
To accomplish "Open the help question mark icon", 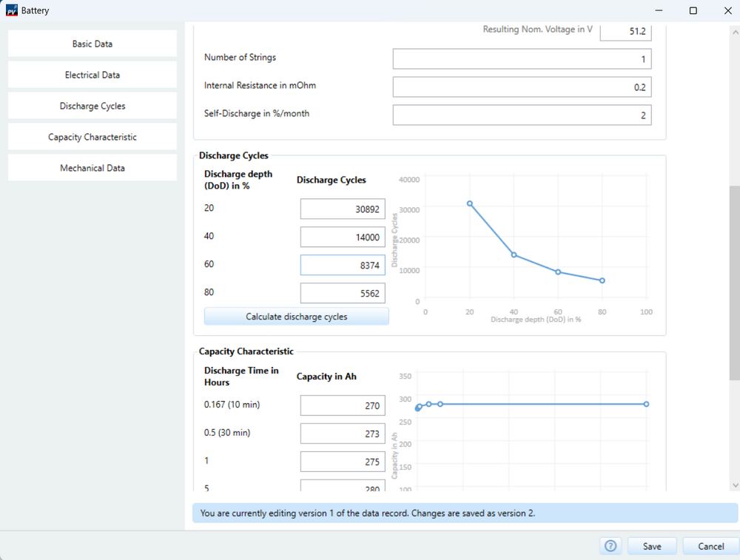I will [x=610, y=546].
